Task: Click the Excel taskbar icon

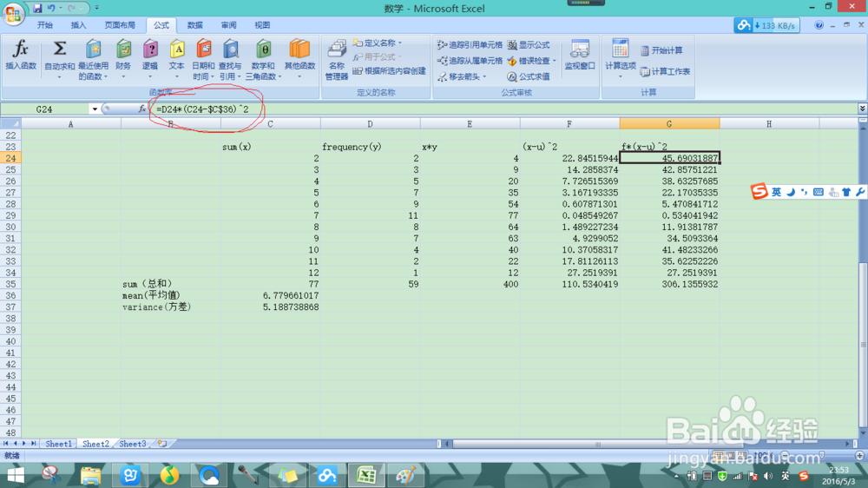Action: 366,475
